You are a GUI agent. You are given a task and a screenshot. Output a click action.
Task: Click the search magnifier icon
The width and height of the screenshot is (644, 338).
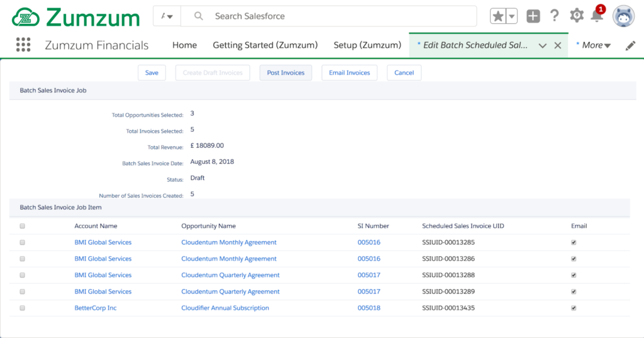click(x=198, y=16)
